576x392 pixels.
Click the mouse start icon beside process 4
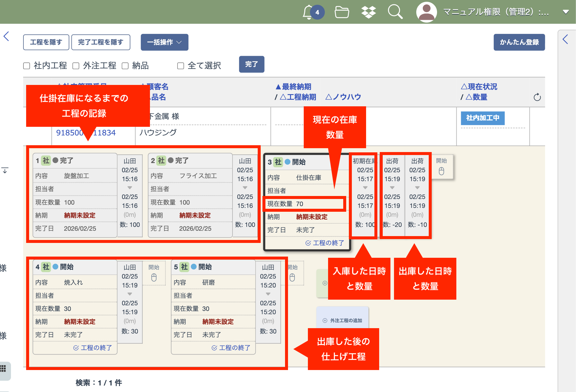[x=154, y=277]
